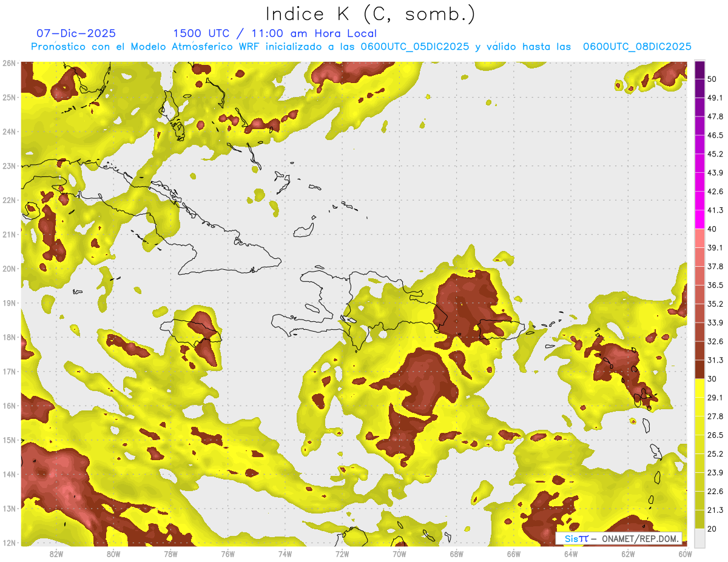728x562 pixels.
Task: Click the WRF model forecast description line
Action: (x=362, y=46)
